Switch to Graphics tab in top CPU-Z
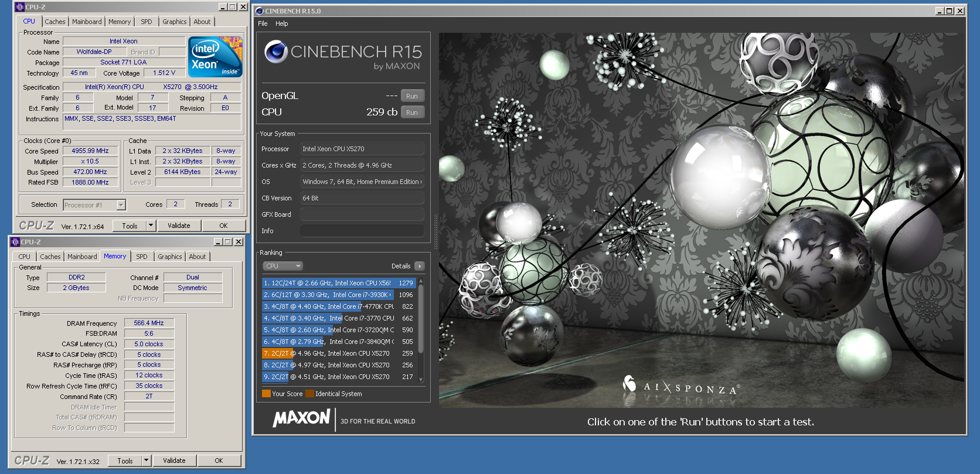Viewport: 980px width, 474px height. [175, 22]
